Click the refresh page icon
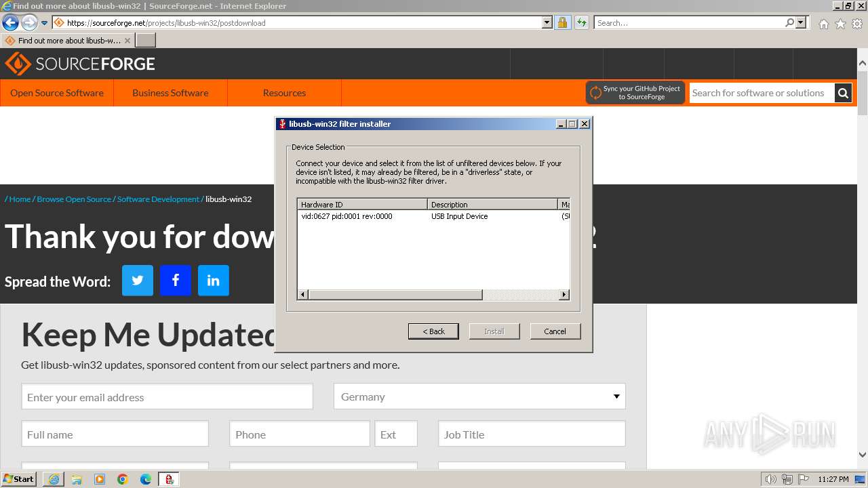Image resolution: width=868 pixels, height=488 pixels. tap(581, 22)
